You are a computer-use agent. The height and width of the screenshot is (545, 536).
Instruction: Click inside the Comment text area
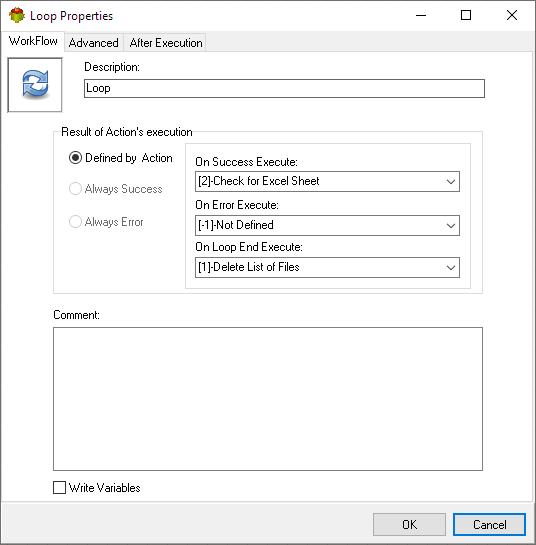(x=268, y=399)
